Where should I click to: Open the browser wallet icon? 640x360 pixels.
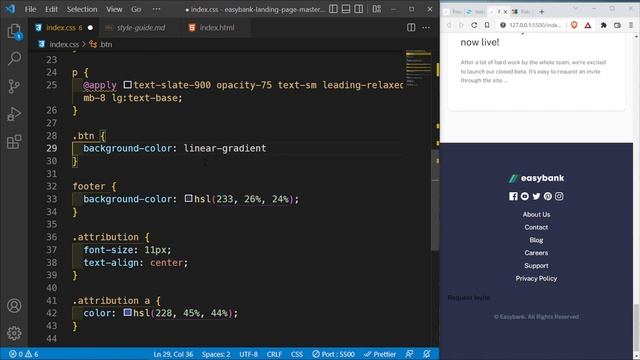[x=617, y=25]
